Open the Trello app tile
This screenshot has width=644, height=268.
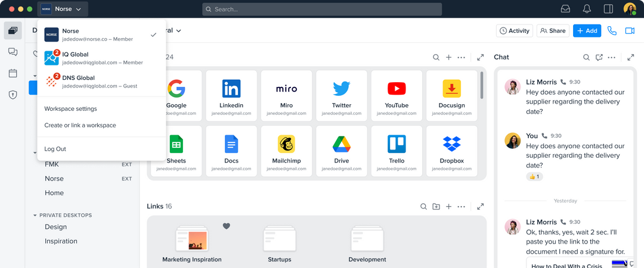[x=397, y=151]
